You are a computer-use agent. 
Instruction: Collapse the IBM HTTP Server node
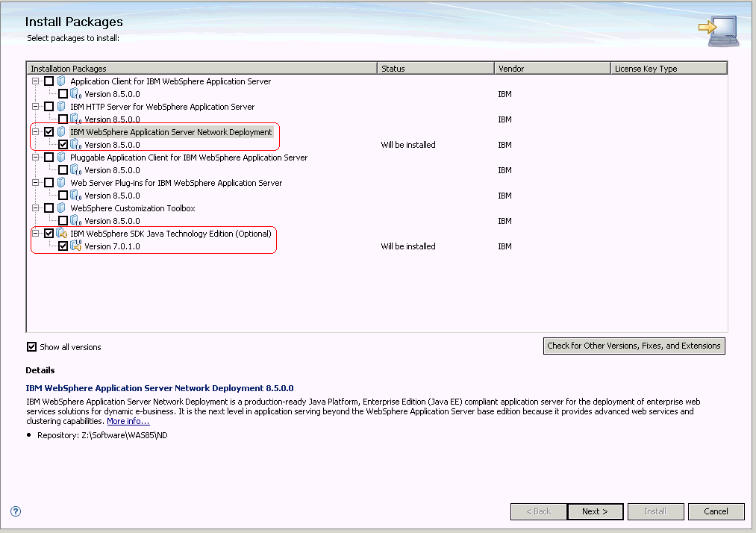click(x=35, y=106)
